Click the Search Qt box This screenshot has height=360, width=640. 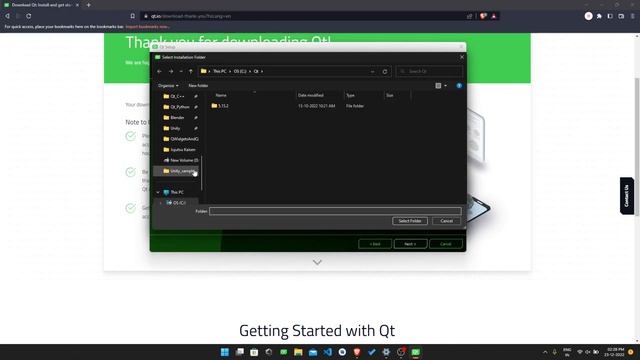coord(429,71)
